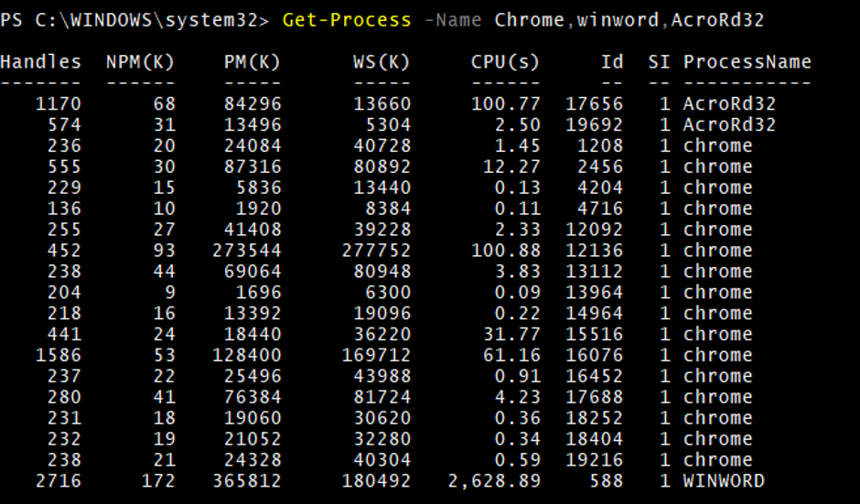Click the chrome process Id 13964
Viewport: 860px width, 504px height.
pyautogui.click(x=595, y=293)
